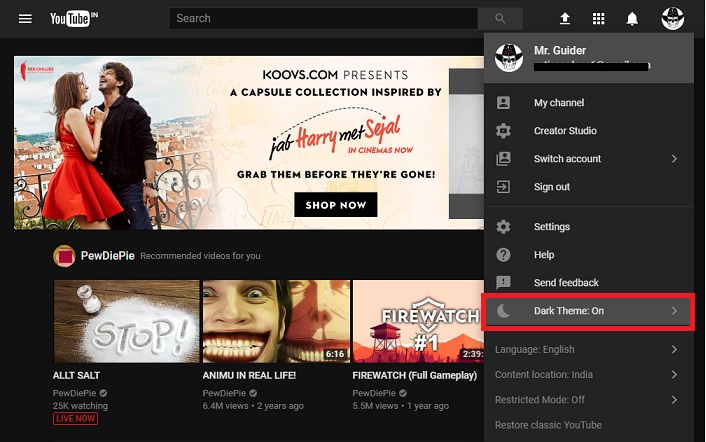Click verified badge under FIREWATCH video
706x442 pixels.
403,393
